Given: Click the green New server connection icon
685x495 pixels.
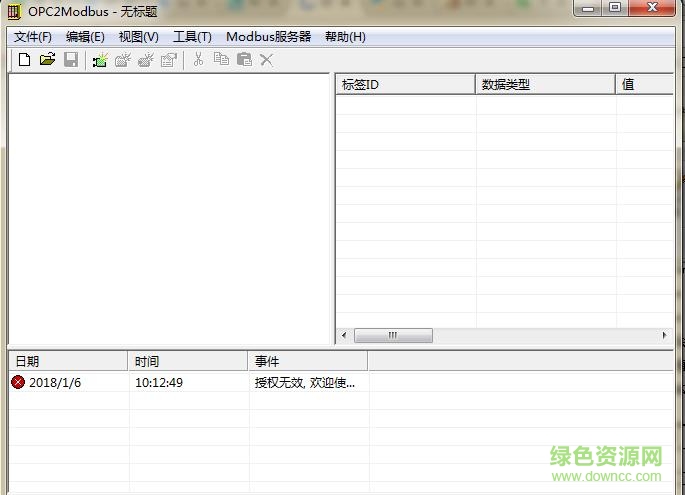Looking at the screenshot, I should pyautogui.click(x=100, y=60).
